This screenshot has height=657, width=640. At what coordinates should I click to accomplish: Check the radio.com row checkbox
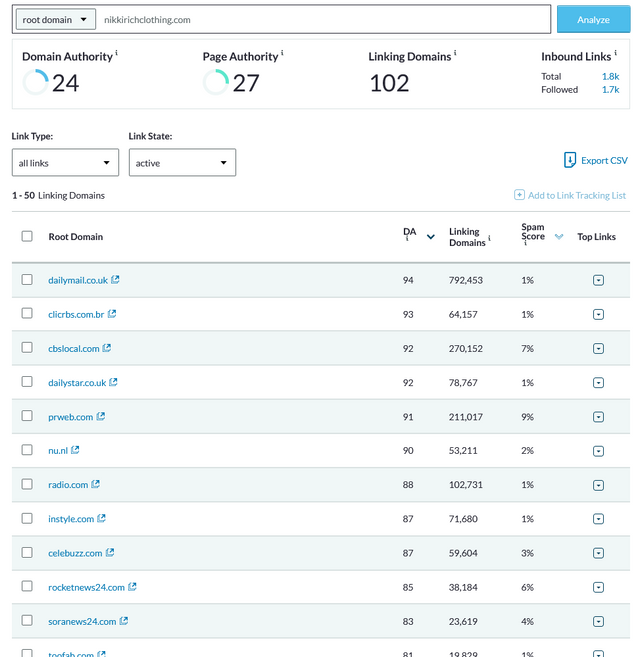(x=27, y=484)
